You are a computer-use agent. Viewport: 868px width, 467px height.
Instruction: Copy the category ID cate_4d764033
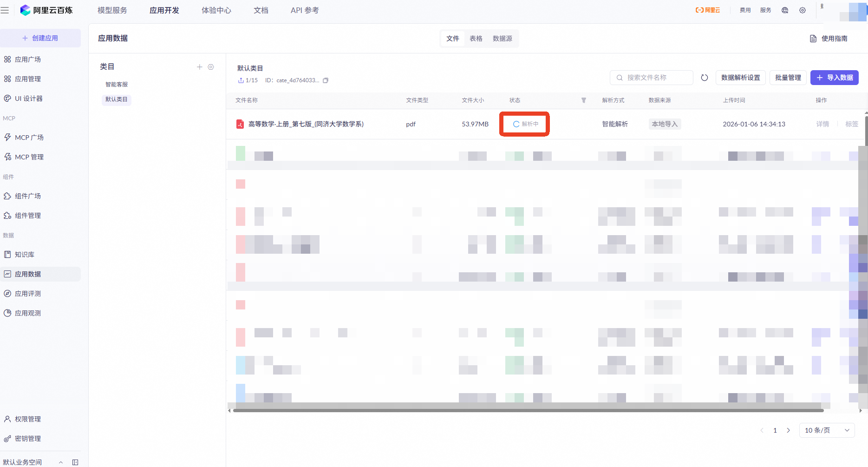tap(326, 80)
